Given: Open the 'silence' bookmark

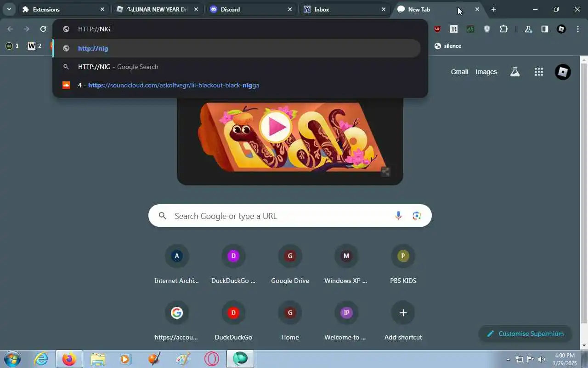Looking at the screenshot, I should pos(448,46).
